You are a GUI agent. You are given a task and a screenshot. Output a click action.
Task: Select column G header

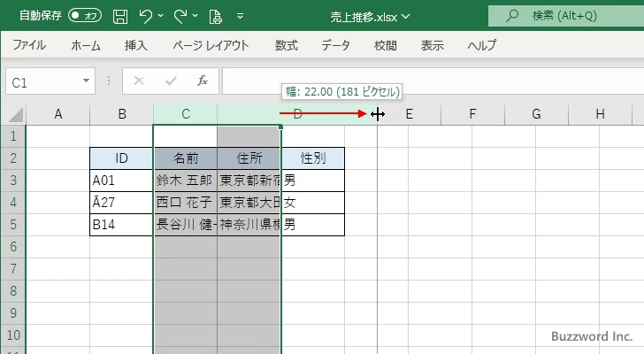click(x=536, y=114)
